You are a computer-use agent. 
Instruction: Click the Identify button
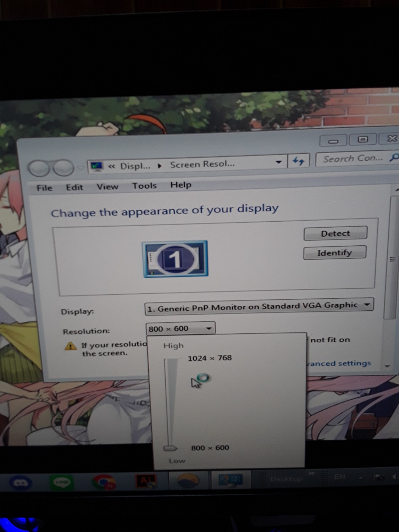[x=334, y=253]
